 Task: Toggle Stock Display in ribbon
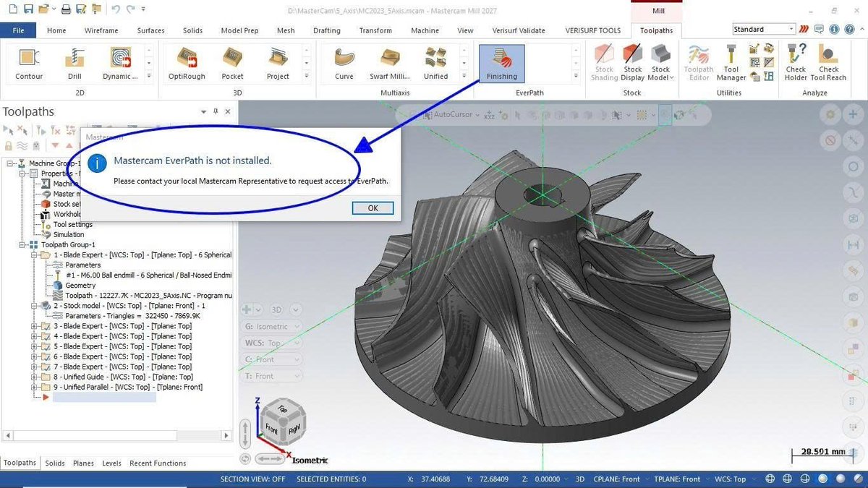pyautogui.click(x=633, y=64)
